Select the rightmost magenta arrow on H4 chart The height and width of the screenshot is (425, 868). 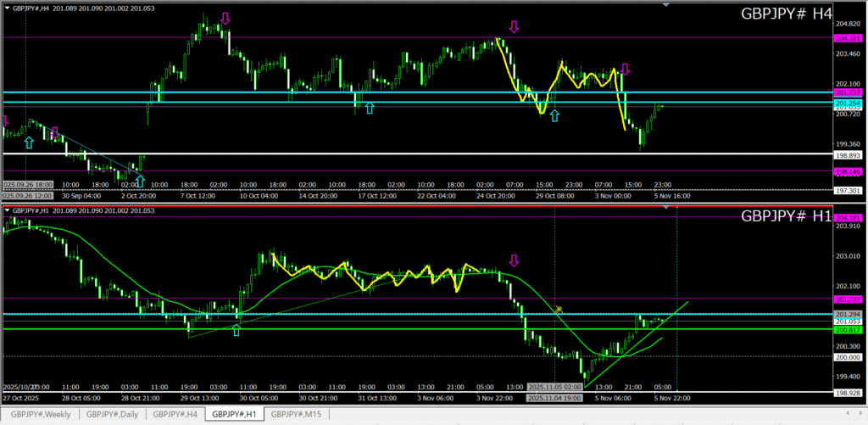(x=626, y=70)
